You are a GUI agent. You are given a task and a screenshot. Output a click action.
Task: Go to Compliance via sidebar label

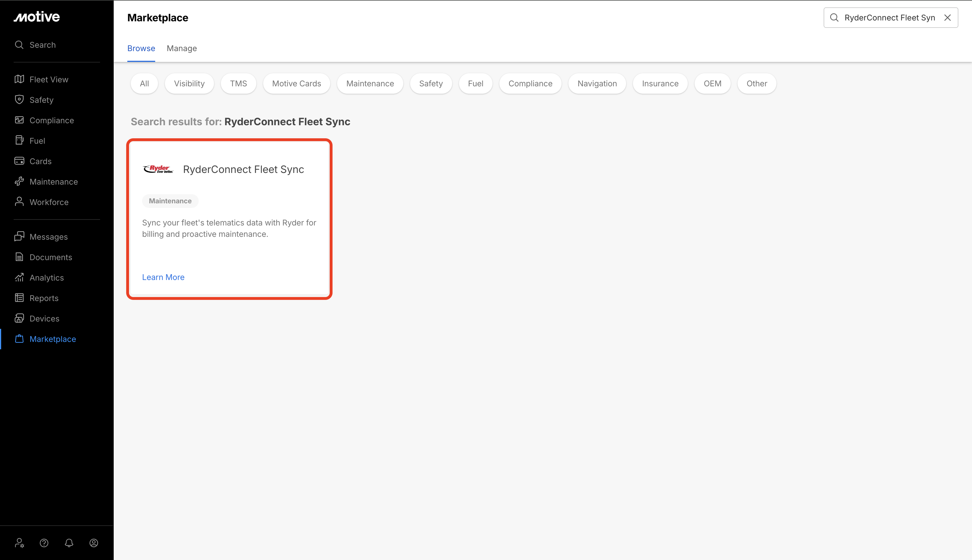[x=51, y=120]
